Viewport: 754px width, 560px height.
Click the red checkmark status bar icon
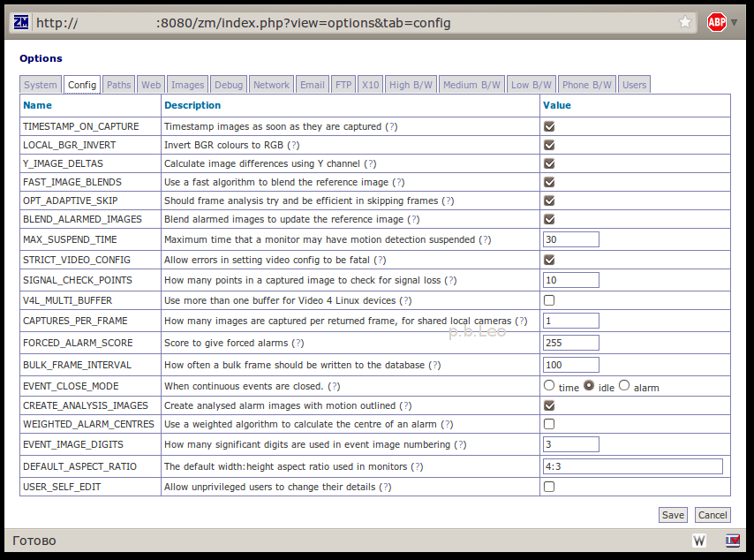coord(732,541)
